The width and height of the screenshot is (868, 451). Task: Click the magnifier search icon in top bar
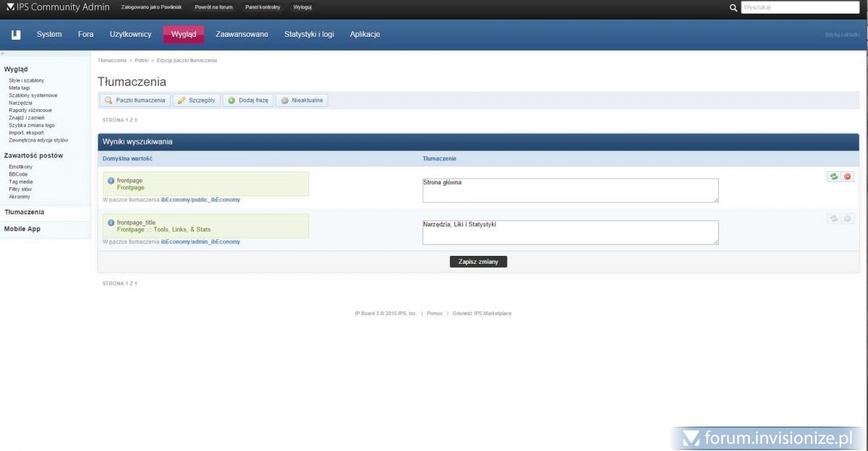pyautogui.click(x=733, y=8)
